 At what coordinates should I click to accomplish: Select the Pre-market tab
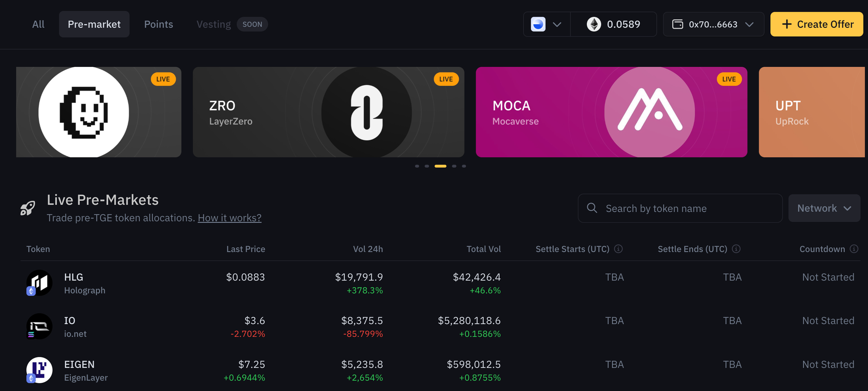point(94,24)
